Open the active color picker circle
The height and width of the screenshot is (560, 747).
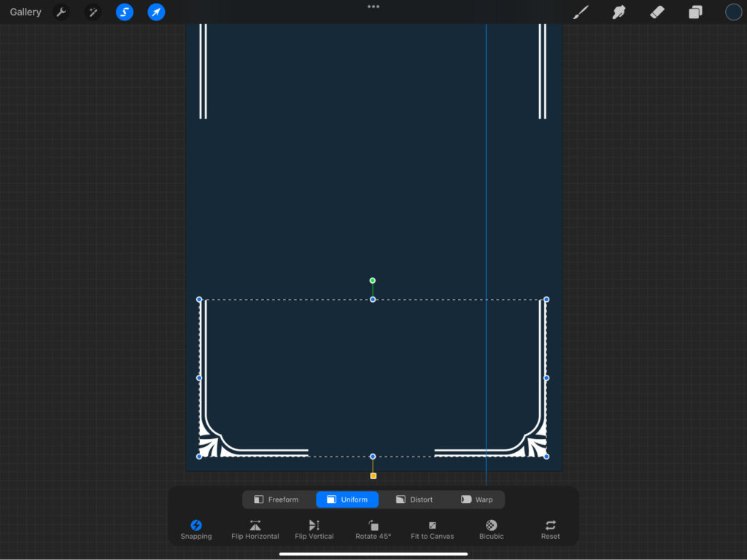pos(733,12)
